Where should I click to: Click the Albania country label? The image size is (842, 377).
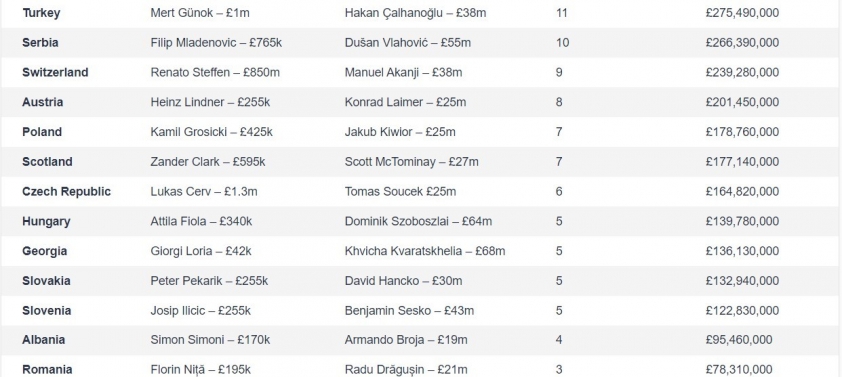tap(43, 340)
